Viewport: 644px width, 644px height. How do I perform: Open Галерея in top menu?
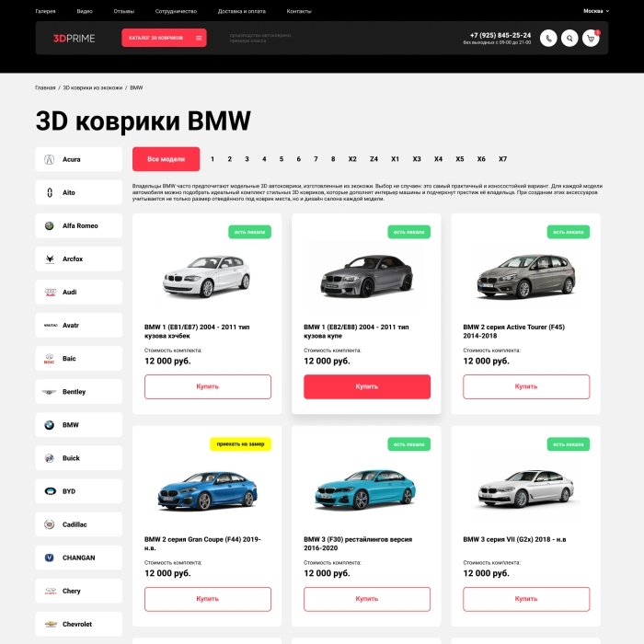click(45, 11)
